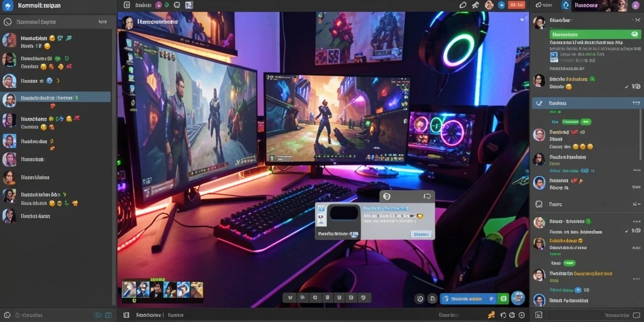Click the middle icon in the video control toolbar
The width and height of the screenshot is (644, 322).
(x=327, y=297)
